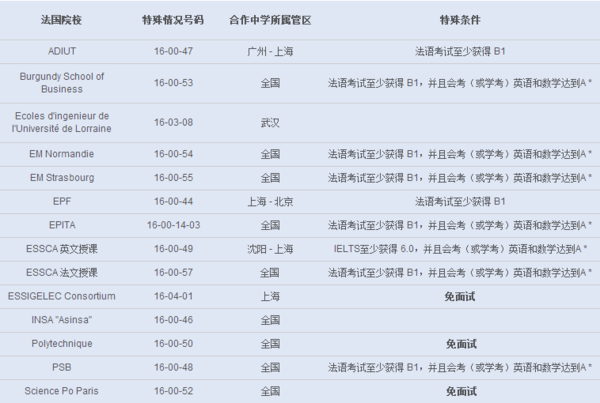Screen dimensions: 600x403
Task: Select the INSA "Asinsa" cell
Action: (62, 320)
